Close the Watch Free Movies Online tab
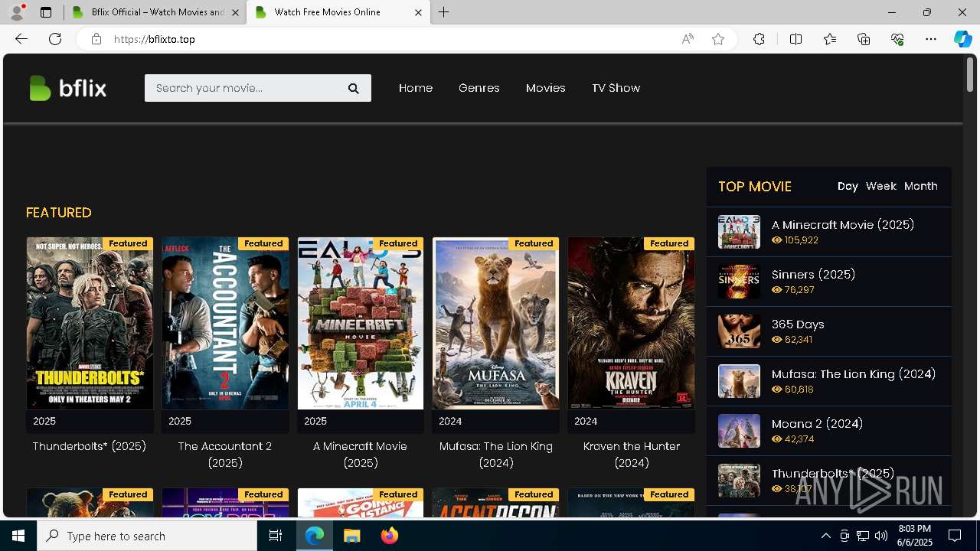The height and width of the screenshot is (551, 980). pyautogui.click(x=418, y=13)
